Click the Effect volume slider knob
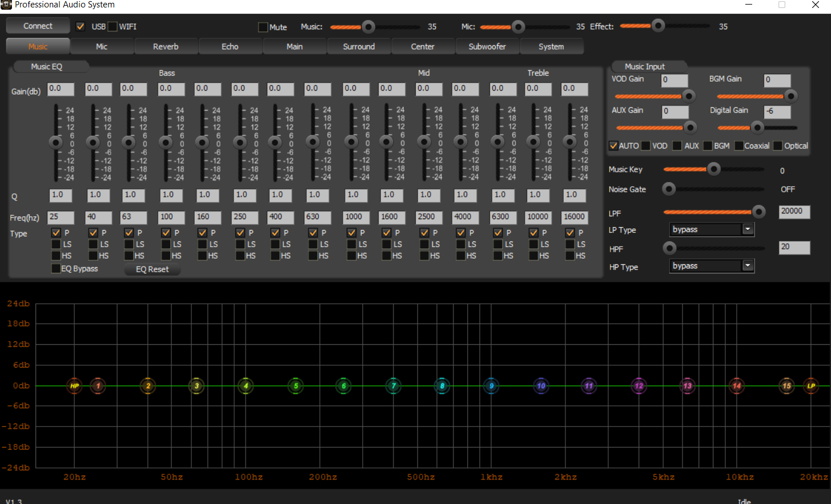 658,26
